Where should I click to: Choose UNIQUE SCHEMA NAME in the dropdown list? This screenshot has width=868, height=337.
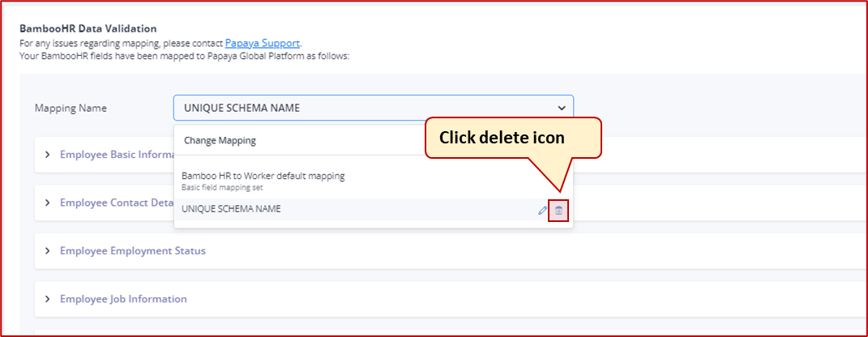[x=231, y=209]
